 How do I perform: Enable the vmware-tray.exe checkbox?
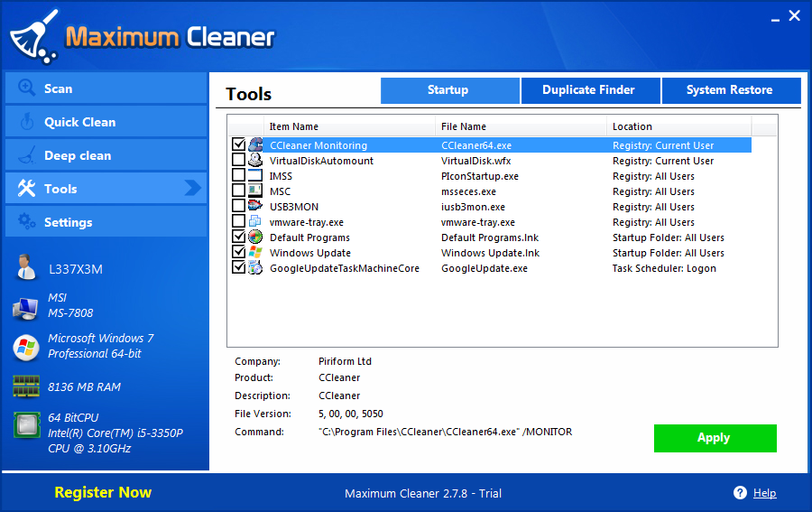coord(239,220)
